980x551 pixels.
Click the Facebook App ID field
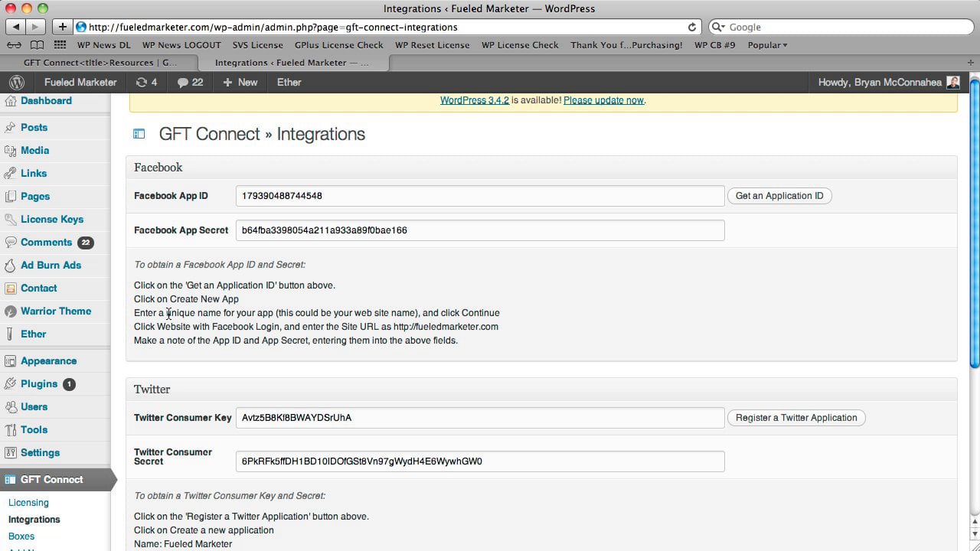[480, 196]
